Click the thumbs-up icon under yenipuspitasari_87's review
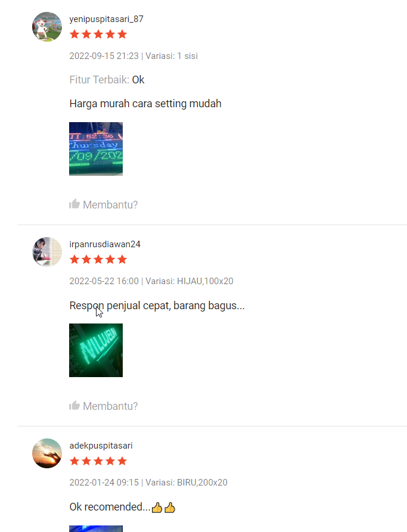 click(x=74, y=204)
